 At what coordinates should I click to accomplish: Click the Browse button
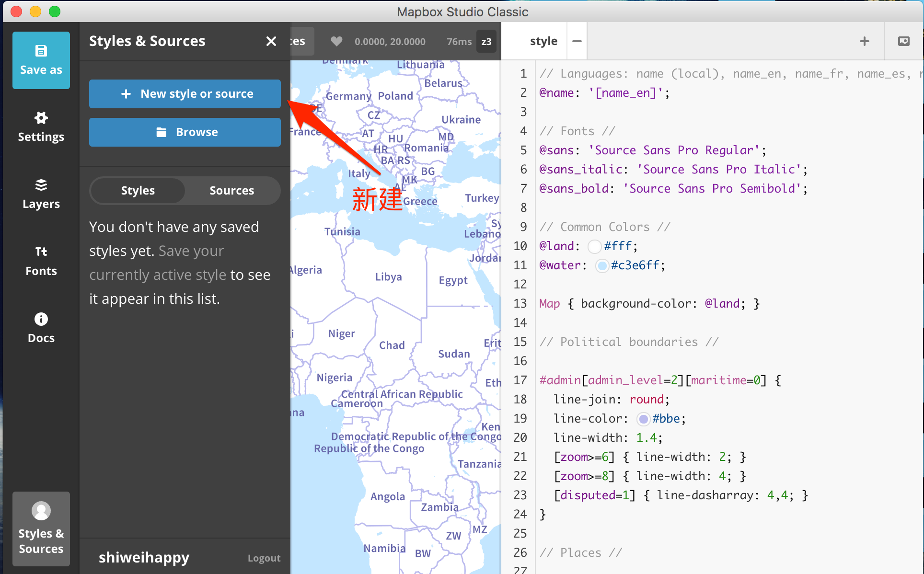coord(185,132)
